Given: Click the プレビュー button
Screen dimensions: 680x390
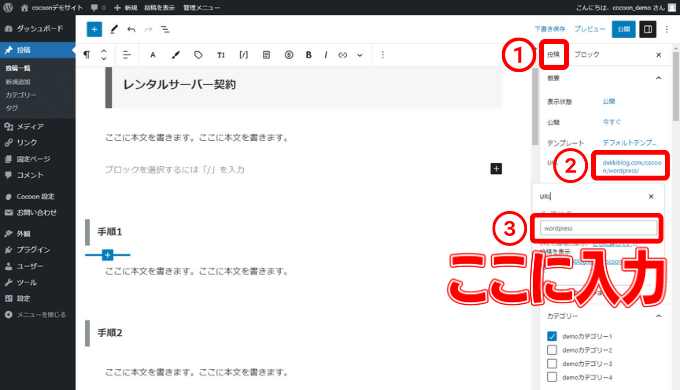Looking at the screenshot, I should 589,29.
